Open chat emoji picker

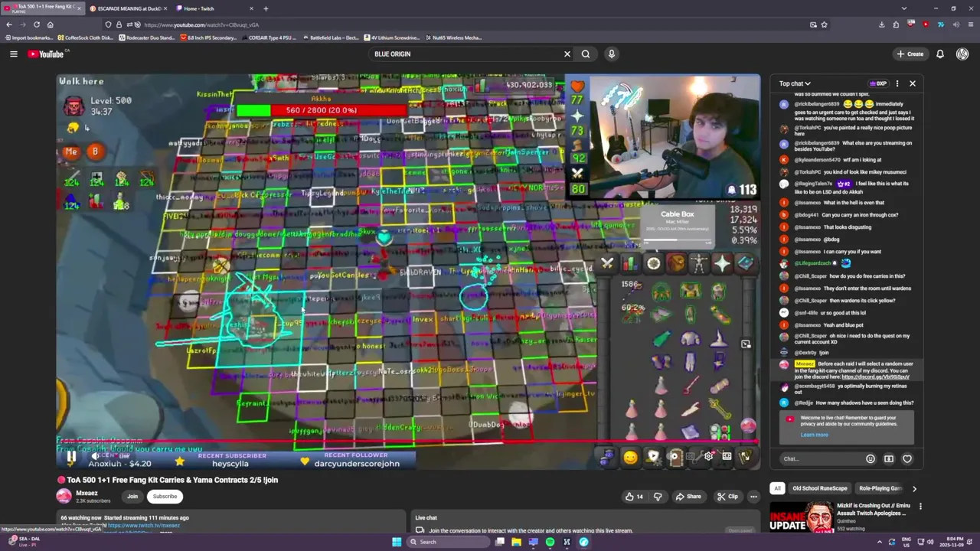tap(871, 458)
